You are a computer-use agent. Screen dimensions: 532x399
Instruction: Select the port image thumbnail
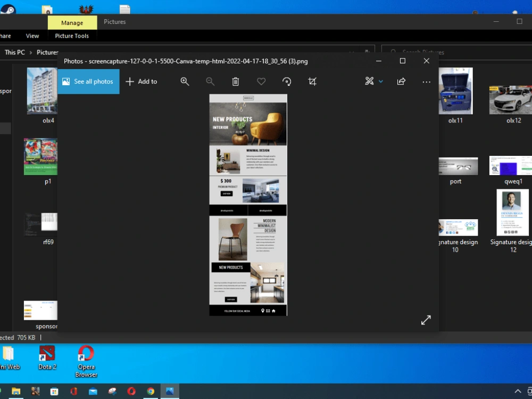tap(458, 166)
